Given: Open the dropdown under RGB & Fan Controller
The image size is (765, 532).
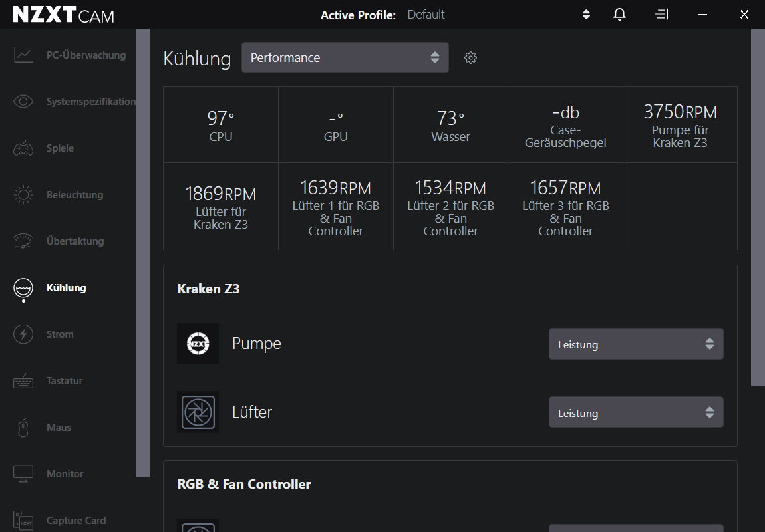Looking at the screenshot, I should pyautogui.click(x=636, y=528).
